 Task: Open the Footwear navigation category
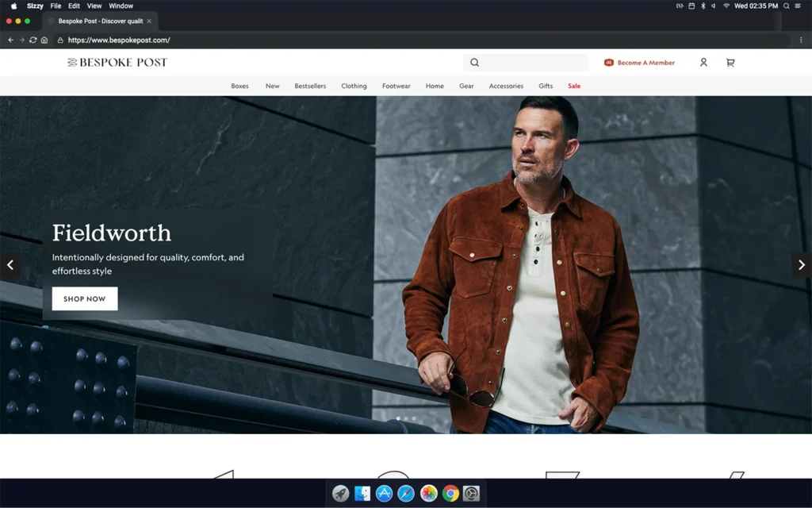point(396,86)
